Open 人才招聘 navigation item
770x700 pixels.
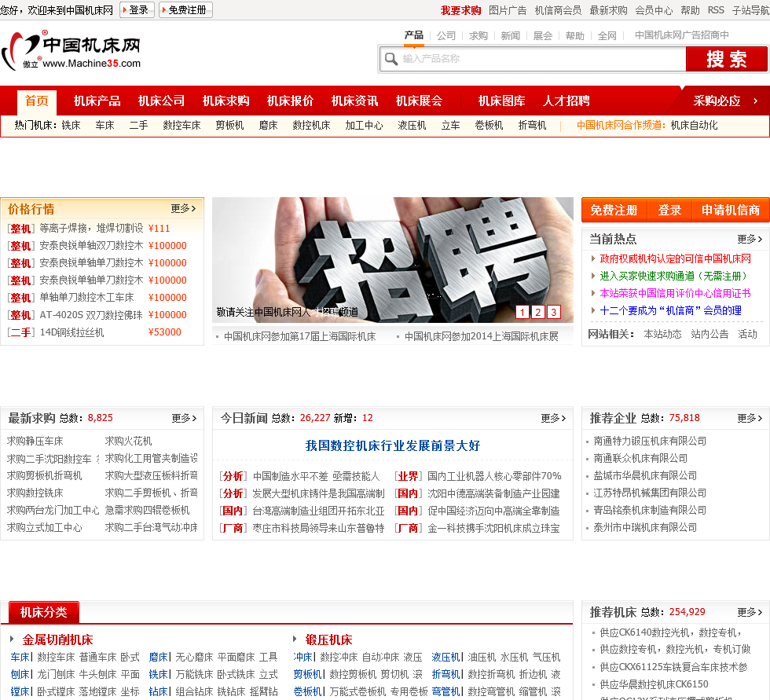coord(566,101)
